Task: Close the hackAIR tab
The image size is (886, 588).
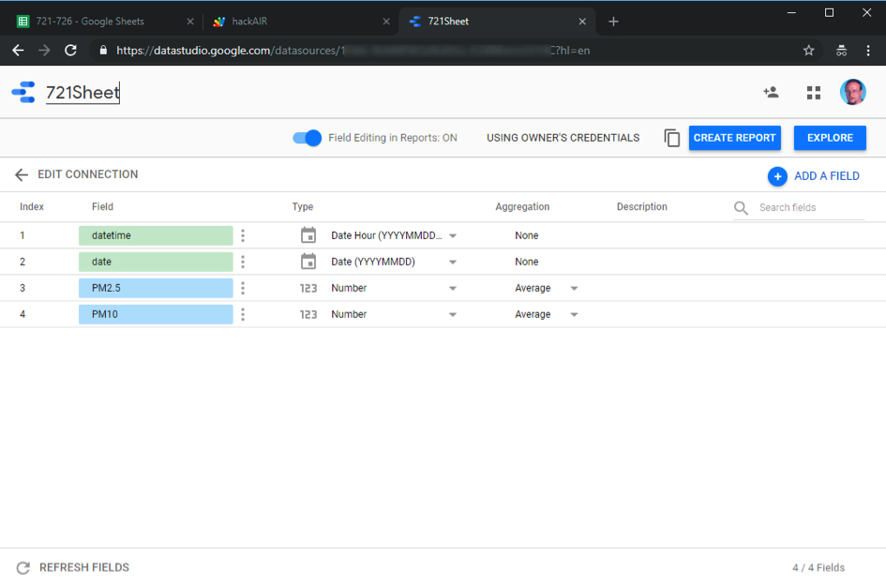Action: click(386, 22)
